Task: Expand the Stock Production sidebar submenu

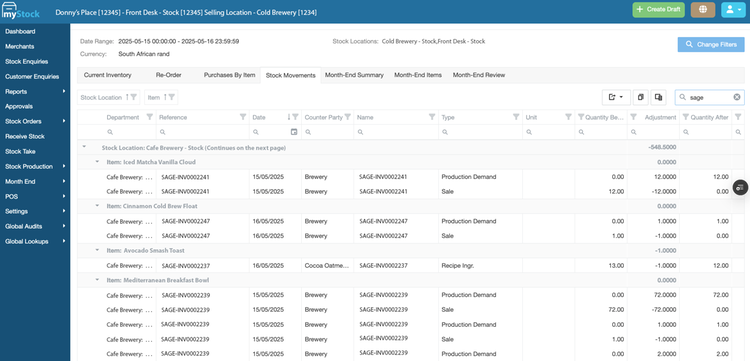Action: [x=64, y=166]
